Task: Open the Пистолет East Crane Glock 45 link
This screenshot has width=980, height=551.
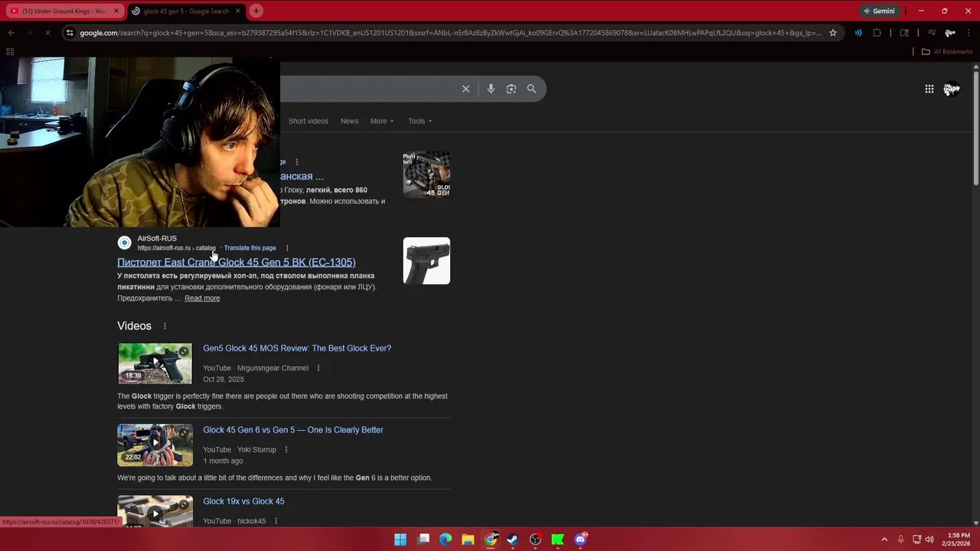Action: click(236, 262)
